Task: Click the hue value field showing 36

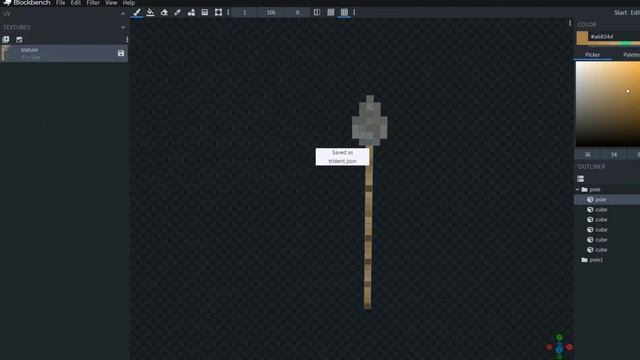Action: [x=587, y=155]
